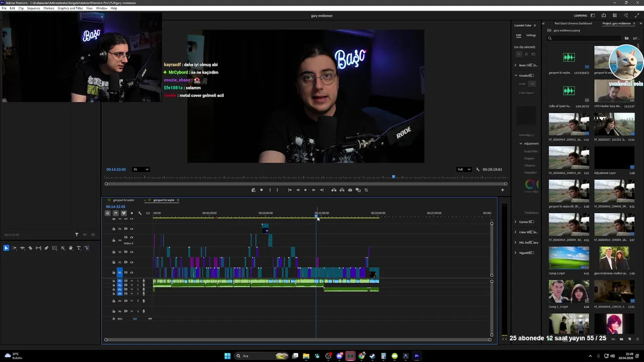The width and height of the screenshot is (644, 362).
Task: Open the File menu
Action: (x=4, y=8)
